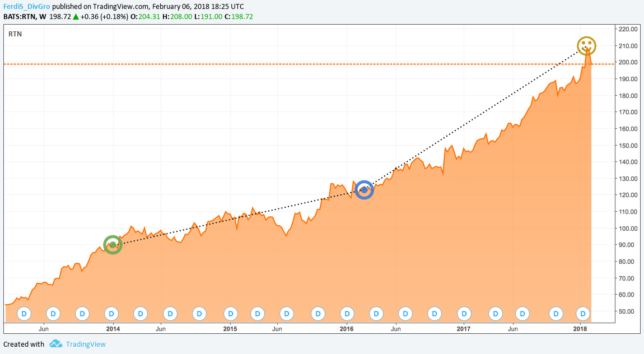The image size is (644, 354).
Task: Click first D dividend marker after 2014 label
Action: click(x=141, y=314)
